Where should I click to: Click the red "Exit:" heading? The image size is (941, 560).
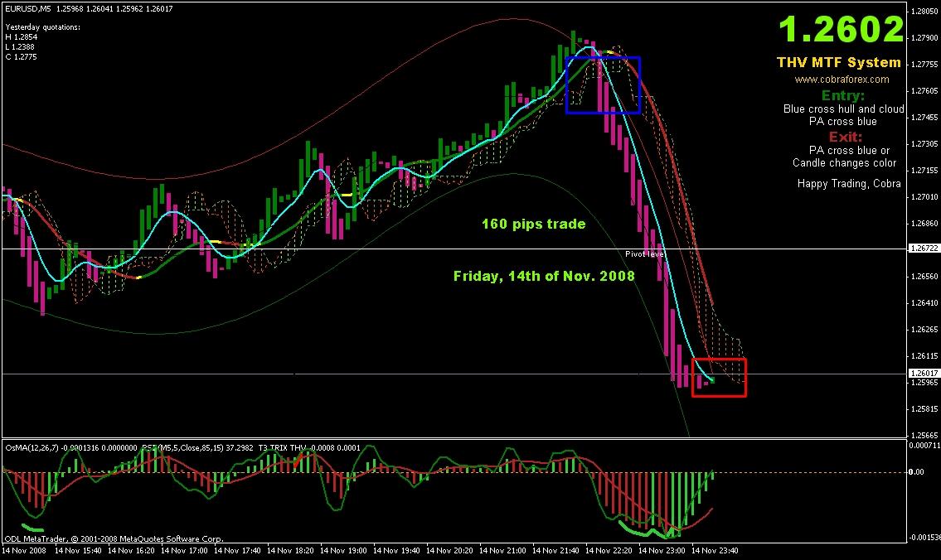[x=845, y=137]
